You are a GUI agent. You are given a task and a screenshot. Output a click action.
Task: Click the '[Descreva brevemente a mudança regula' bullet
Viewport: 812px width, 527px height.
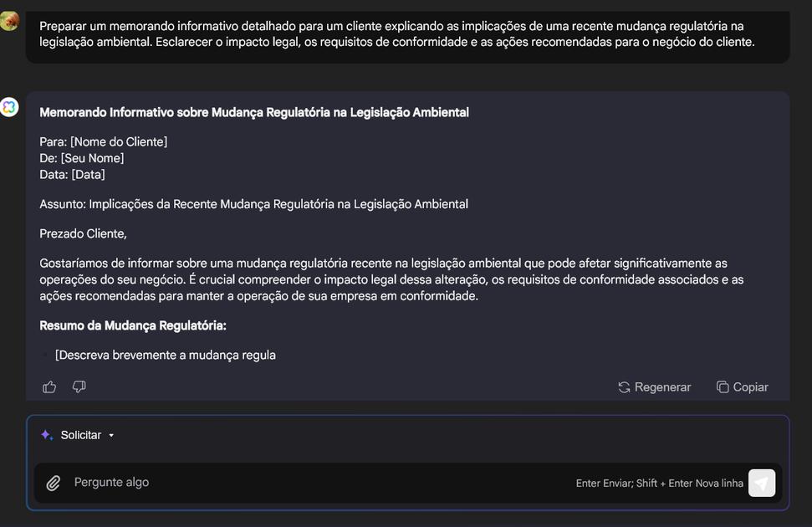click(x=166, y=355)
